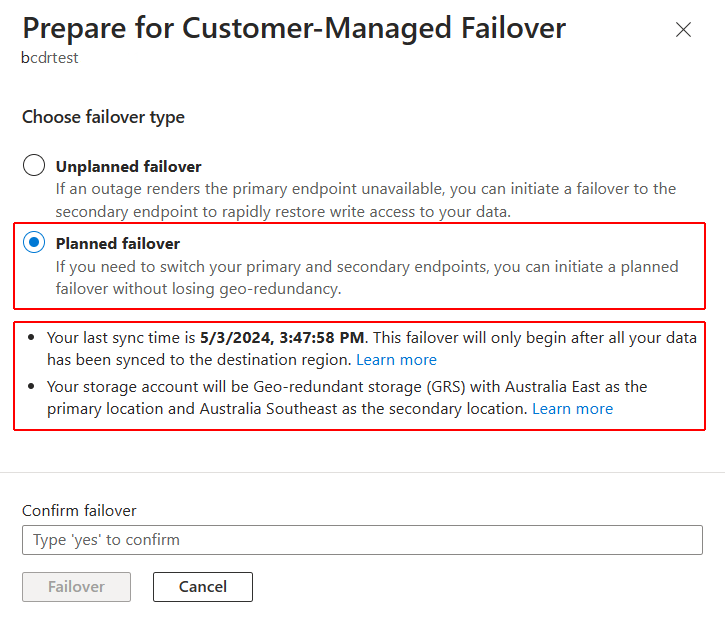Click the Planned failover description text
This screenshot has width=725, height=622.
[x=366, y=278]
